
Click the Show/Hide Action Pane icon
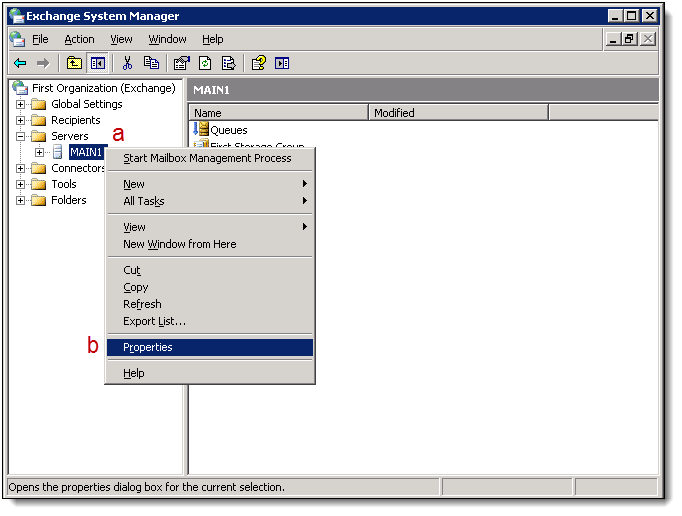click(282, 64)
